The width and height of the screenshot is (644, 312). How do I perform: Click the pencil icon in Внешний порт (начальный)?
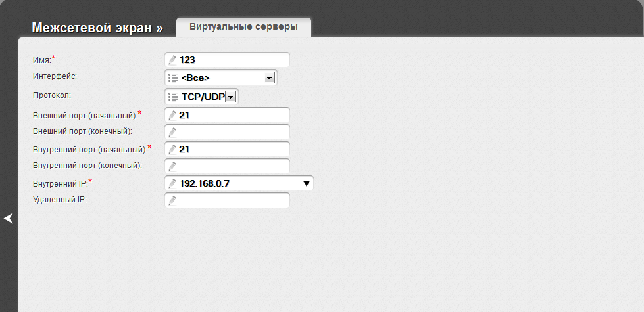pos(172,115)
